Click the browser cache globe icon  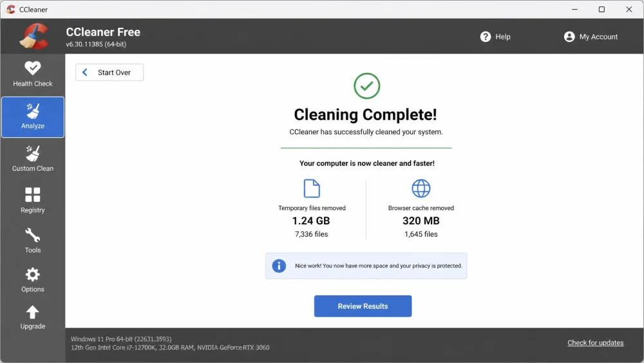pyautogui.click(x=421, y=188)
